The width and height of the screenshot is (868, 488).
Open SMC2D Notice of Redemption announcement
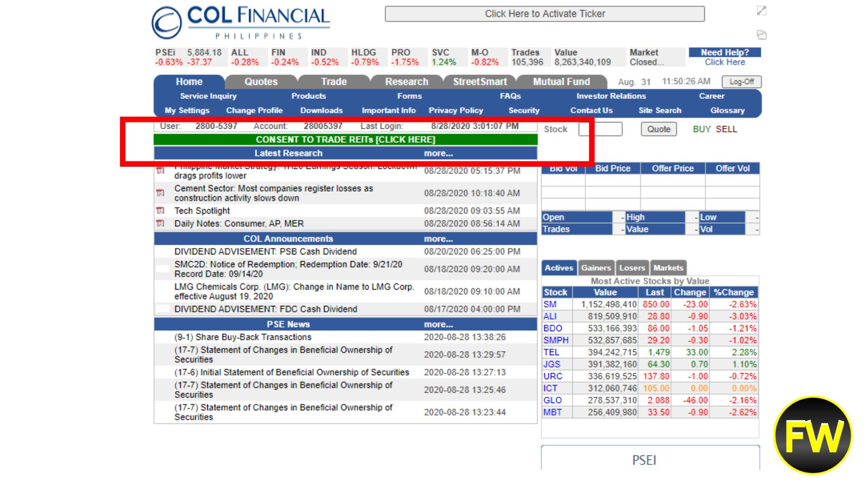coord(288,269)
